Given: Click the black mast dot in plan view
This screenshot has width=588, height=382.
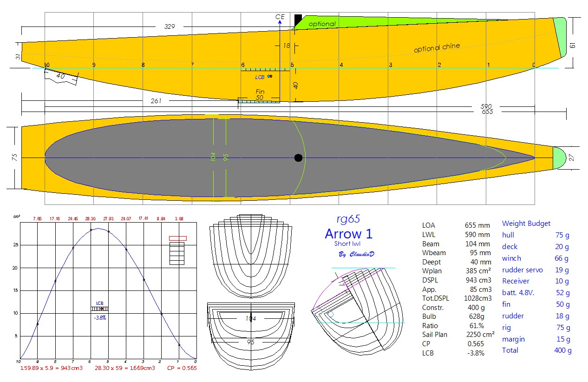Looking at the screenshot, I should tap(299, 158).
